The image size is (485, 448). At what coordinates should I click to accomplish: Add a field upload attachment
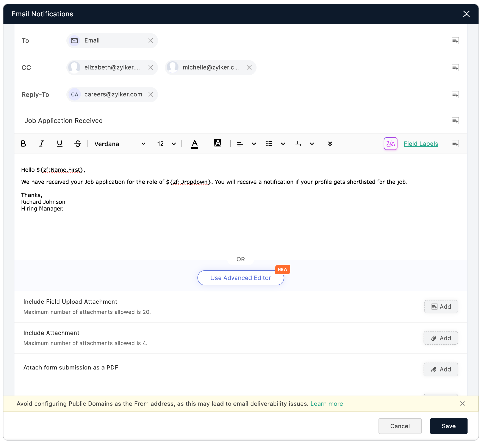coord(441,307)
